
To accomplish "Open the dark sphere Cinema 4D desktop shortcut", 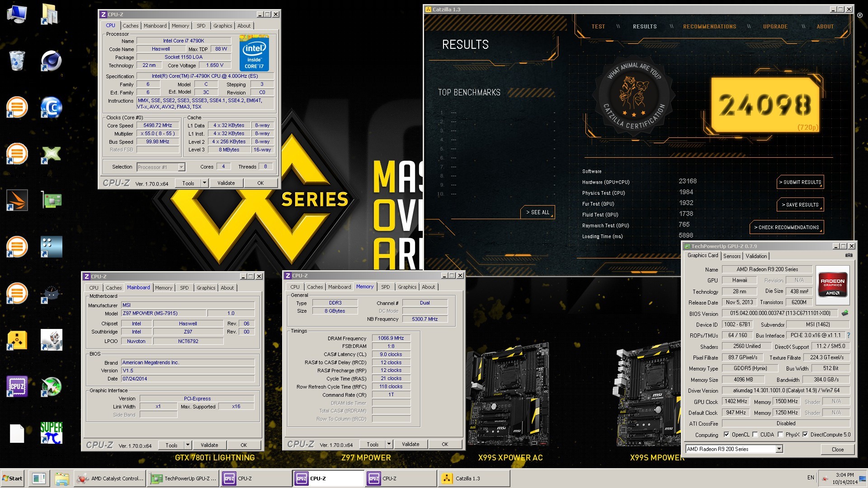I will click(x=51, y=61).
